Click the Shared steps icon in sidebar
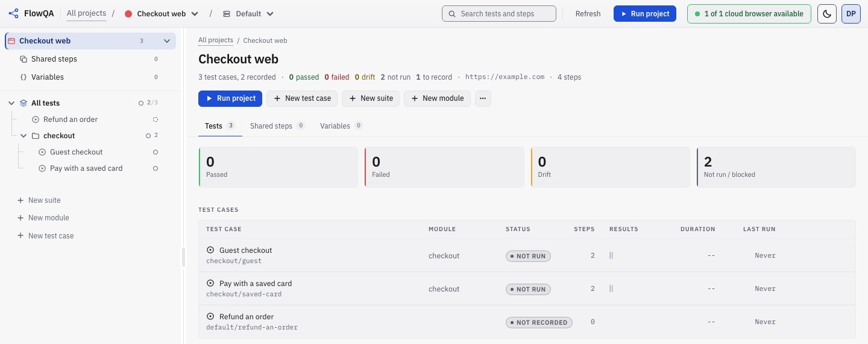This screenshot has width=868, height=344. pyautogui.click(x=24, y=59)
